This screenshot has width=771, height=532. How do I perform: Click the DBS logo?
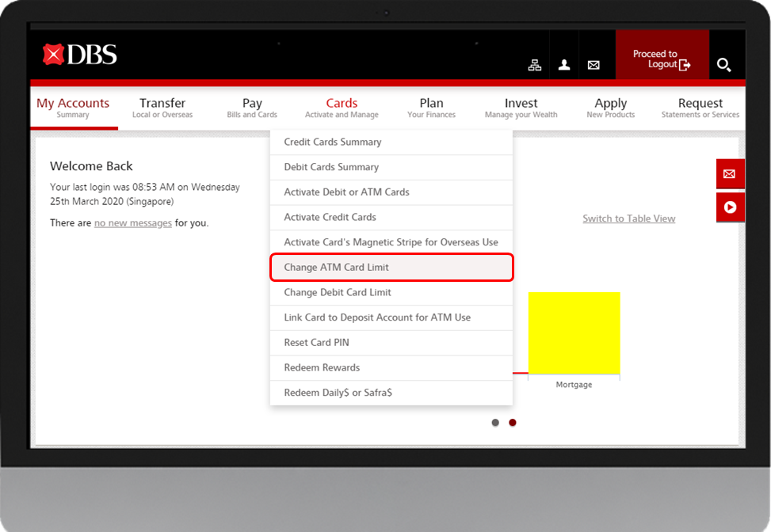pyautogui.click(x=79, y=55)
